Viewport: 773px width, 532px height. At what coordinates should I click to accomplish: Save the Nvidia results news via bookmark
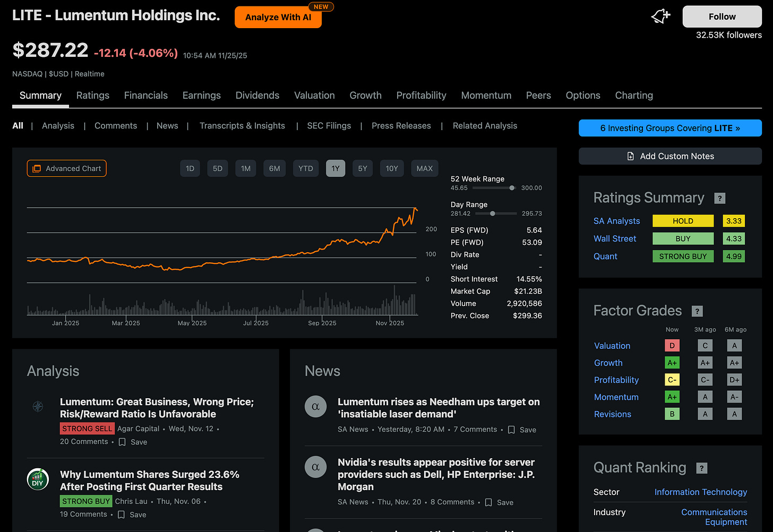tap(499, 502)
